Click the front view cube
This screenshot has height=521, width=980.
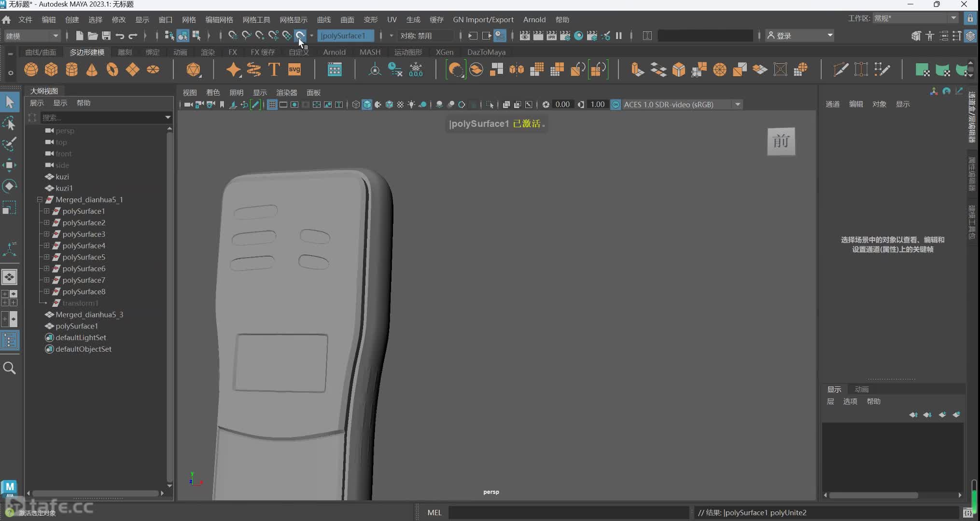pyautogui.click(x=781, y=141)
